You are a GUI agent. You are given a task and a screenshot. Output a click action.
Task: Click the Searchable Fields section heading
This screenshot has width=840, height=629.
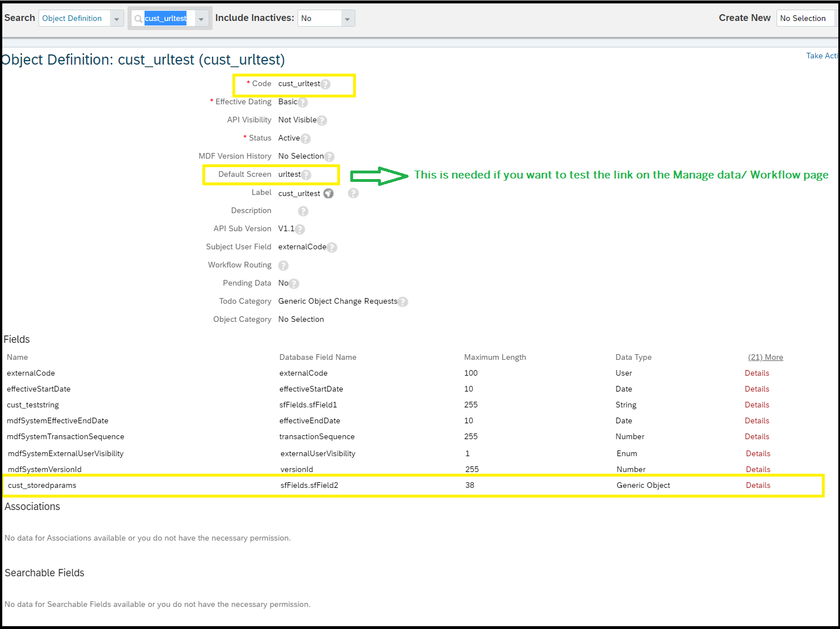[x=44, y=573]
